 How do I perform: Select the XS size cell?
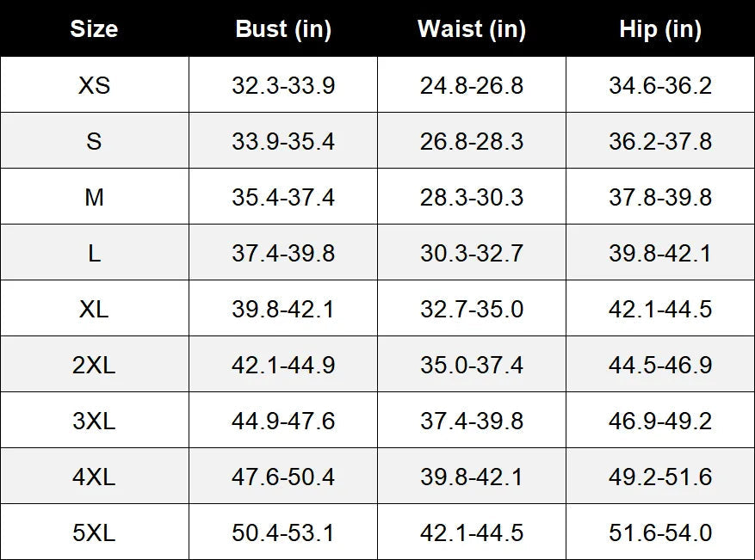[95, 85]
